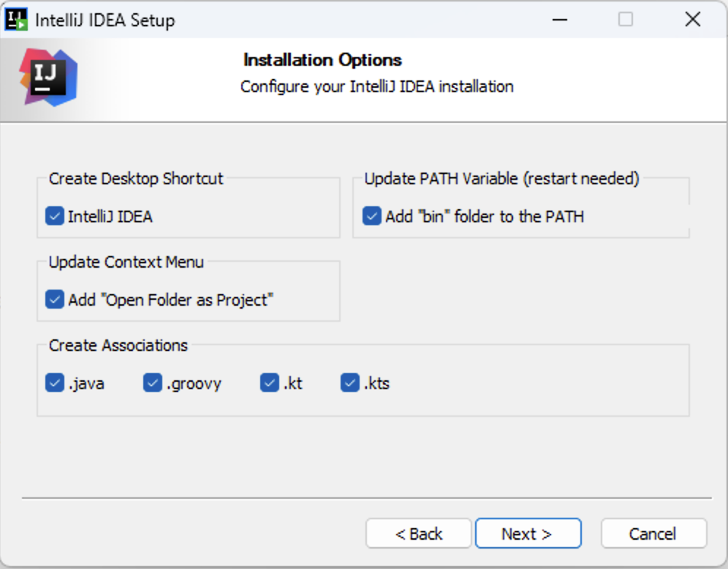Minimize the setup window
This screenshot has height=569, width=728.
[x=560, y=20]
